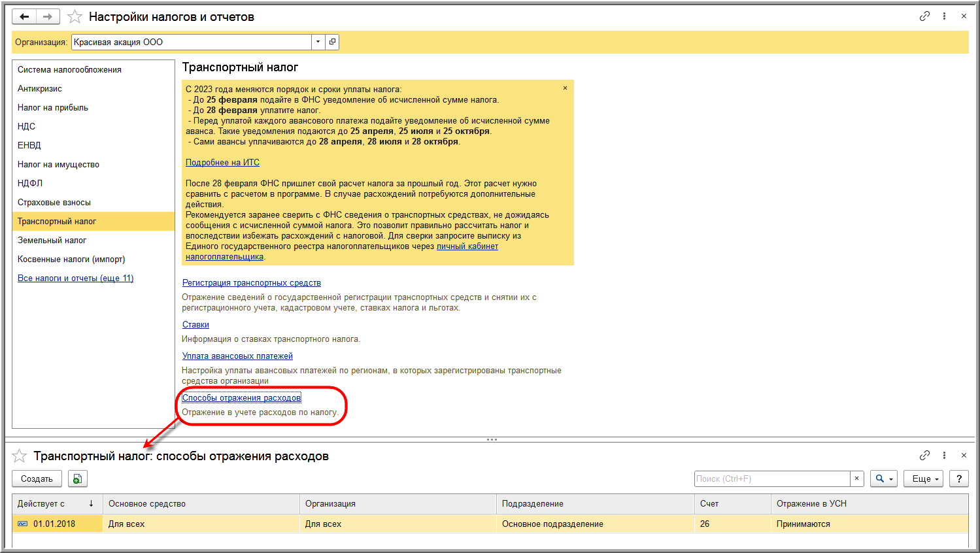Click the Принимаются cell
The width and height of the screenshot is (980, 553).
click(x=870, y=524)
